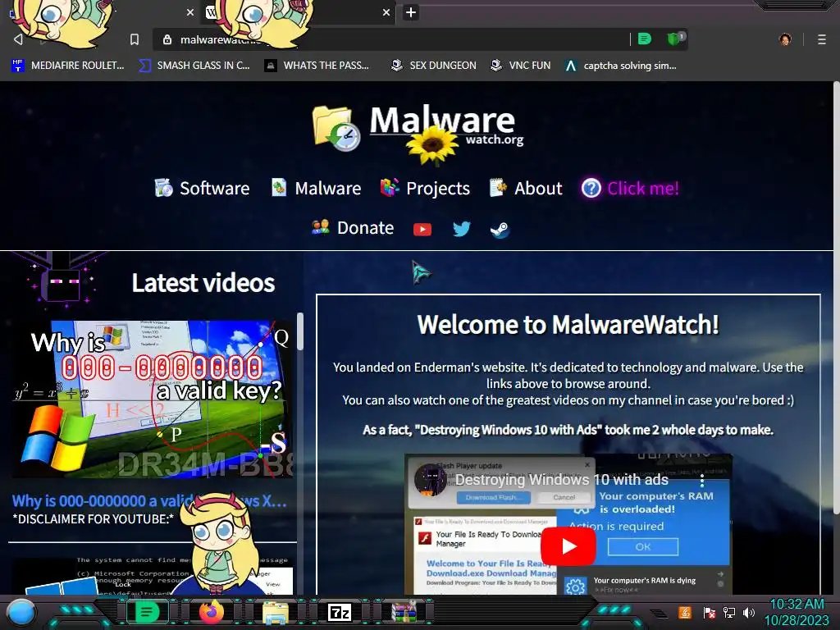Click the volume speaker tray icon
Viewport: 840px width, 630px height.
point(749,612)
